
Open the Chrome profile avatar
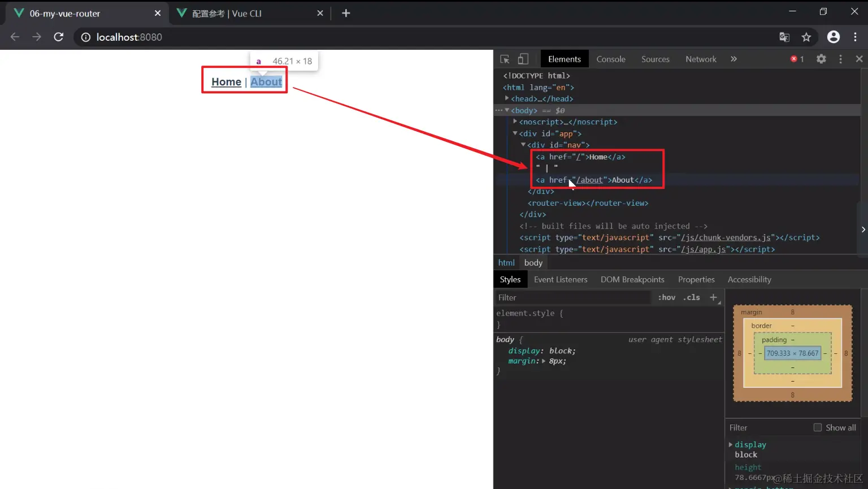[834, 37]
